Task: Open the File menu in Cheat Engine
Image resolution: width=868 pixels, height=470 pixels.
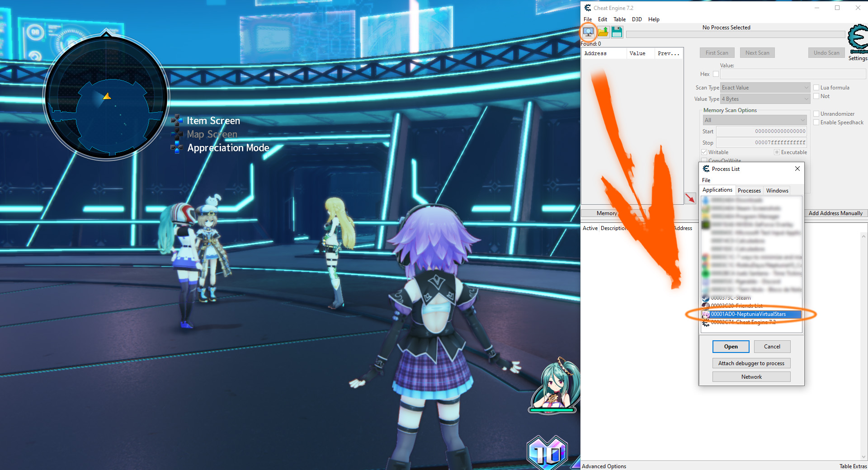Action: (588, 19)
